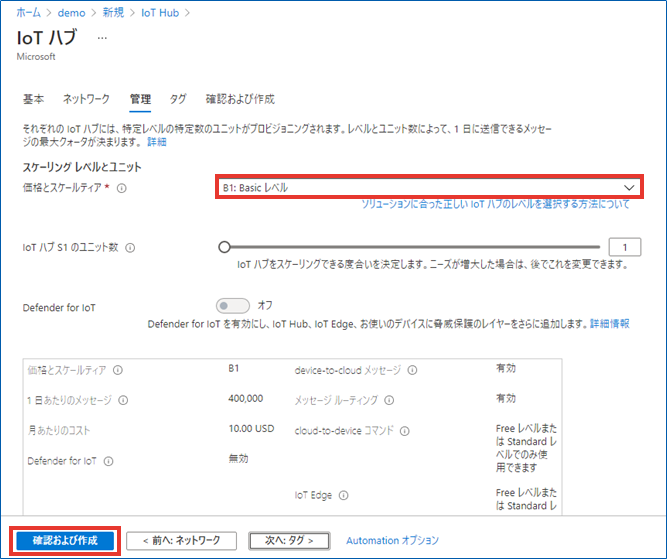Switch to the 基本 tab
This screenshot has width=667, height=559.
[x=33, y=99]
